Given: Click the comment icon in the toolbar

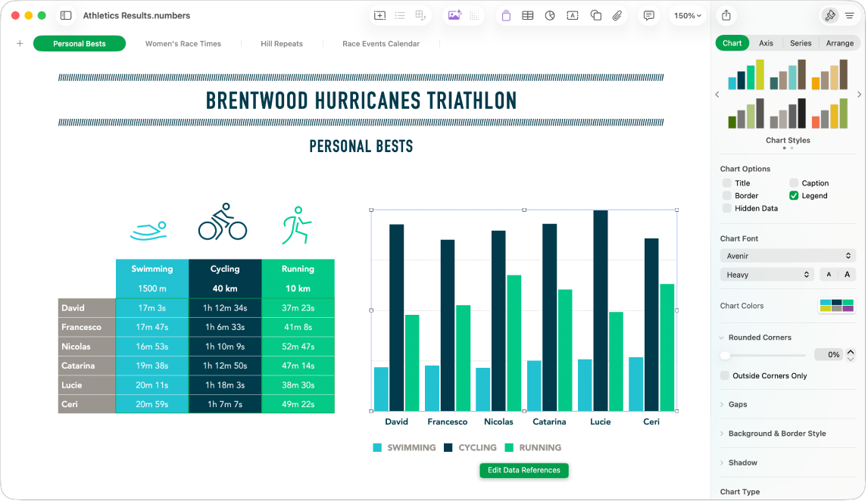Looking at the screenshot, I should click(x=648, y=15).
